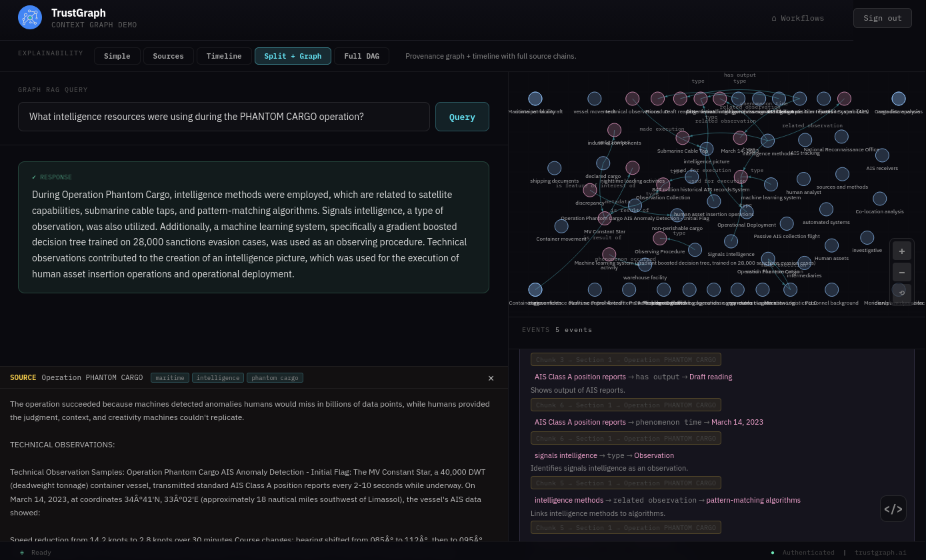Select the March 14, 2023 graph node
The image size is (926, 560).
pyautogui.click(x=740, y=138)
